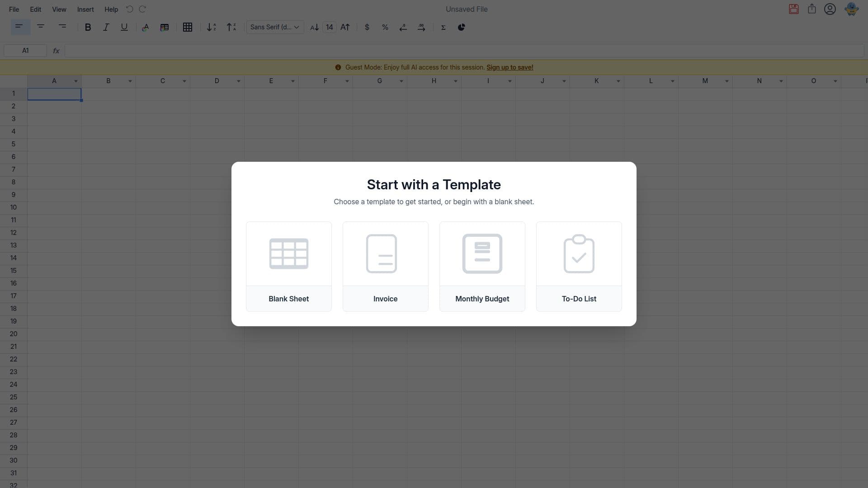The image size is (868, 488).
Task: Increase font size with A-up icon
Action: click(345, 27)
